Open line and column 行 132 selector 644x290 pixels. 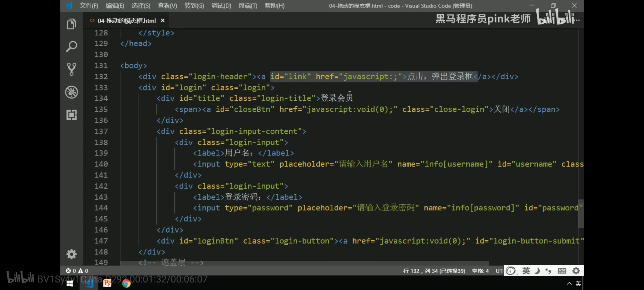(x=434, y=271)
